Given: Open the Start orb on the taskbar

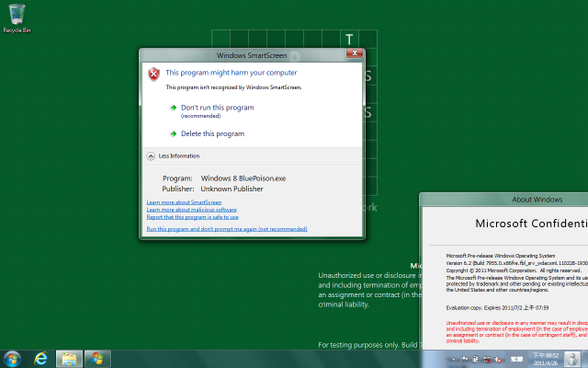Looking at the screenshot, I should pyautogui.click(x=12, y=359).
